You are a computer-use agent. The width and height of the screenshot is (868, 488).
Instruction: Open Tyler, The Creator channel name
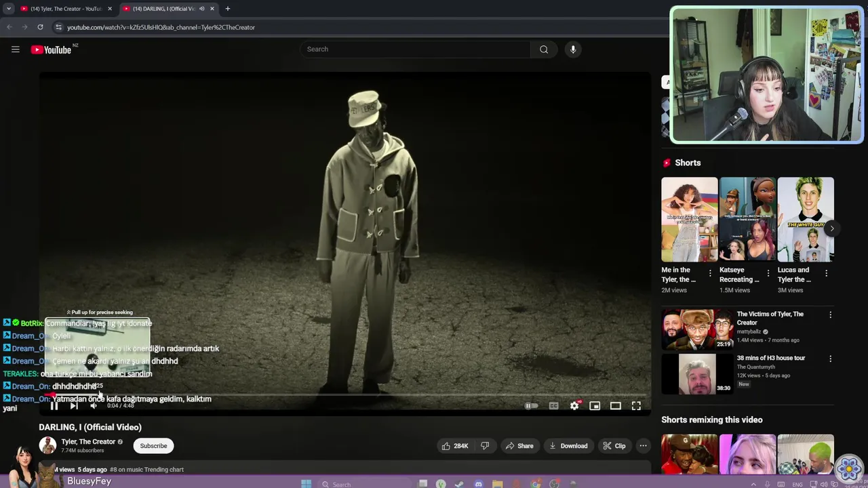(x=88, y=442)
